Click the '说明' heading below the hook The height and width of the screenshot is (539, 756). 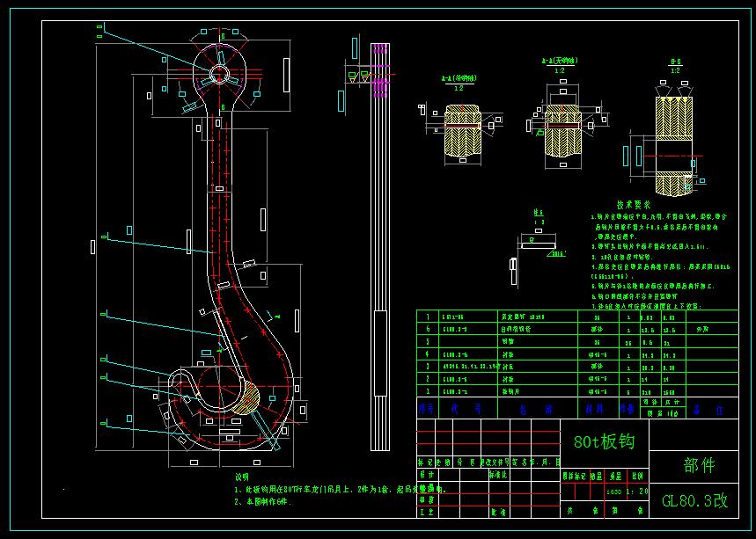click(241, 477)
